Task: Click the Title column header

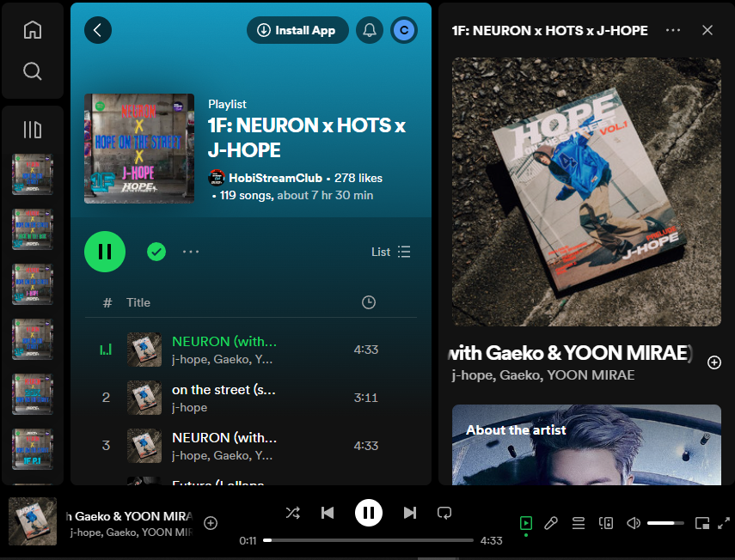Action: point(138,302)
